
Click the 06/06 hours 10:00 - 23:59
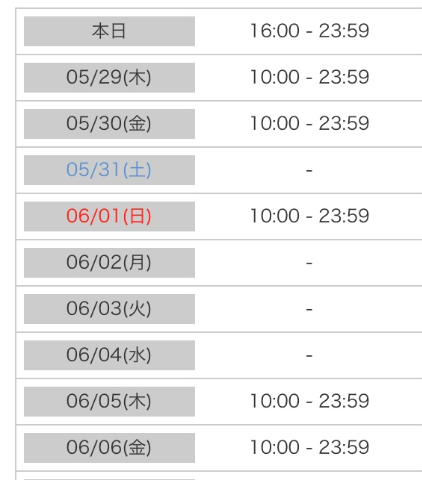click(310, 448)
